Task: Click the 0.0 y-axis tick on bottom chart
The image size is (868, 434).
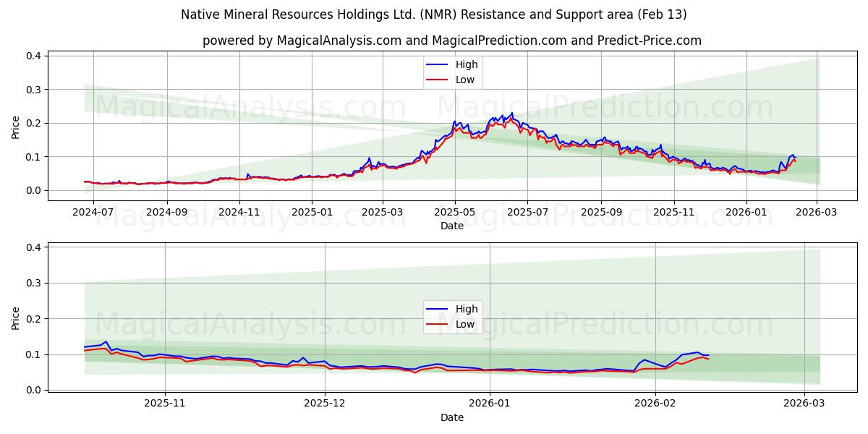Action: coord(34,390)
